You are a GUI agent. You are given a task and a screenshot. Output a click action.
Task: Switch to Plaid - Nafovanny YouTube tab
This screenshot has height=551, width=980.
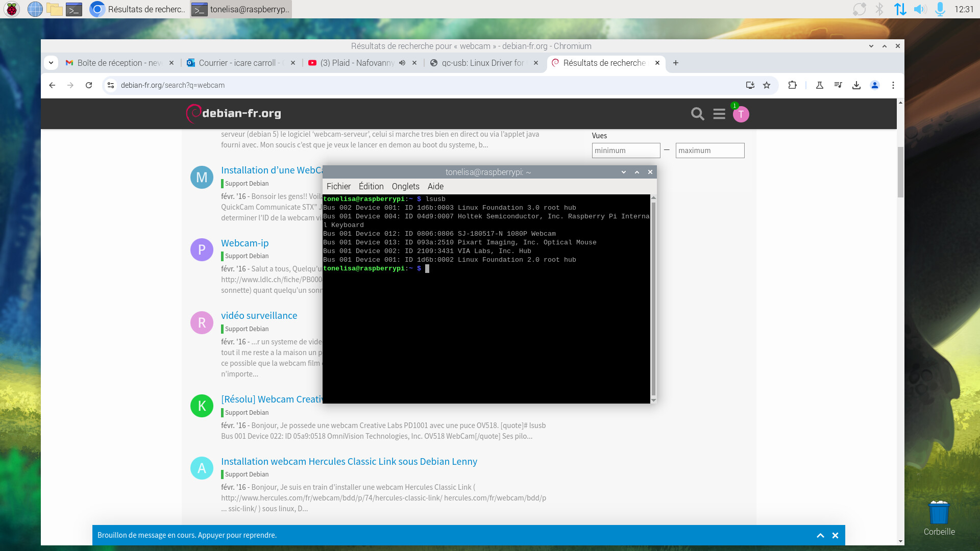357,63
